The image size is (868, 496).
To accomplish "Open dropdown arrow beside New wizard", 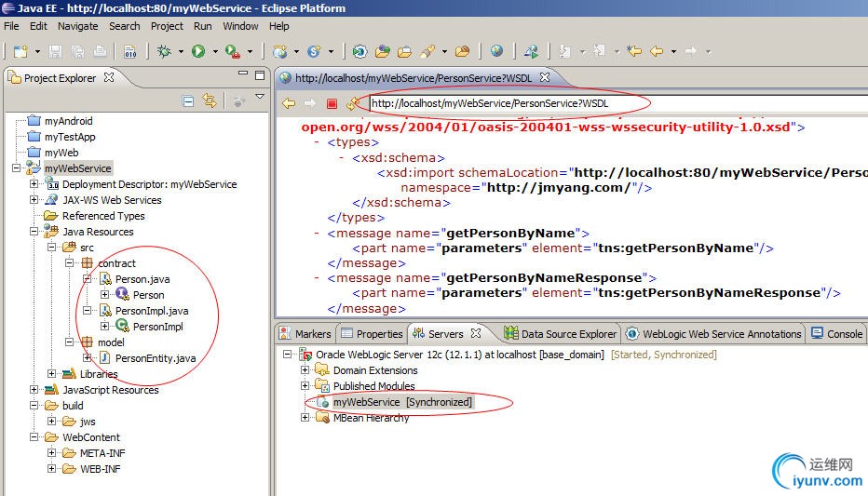I will pos(37,52).
